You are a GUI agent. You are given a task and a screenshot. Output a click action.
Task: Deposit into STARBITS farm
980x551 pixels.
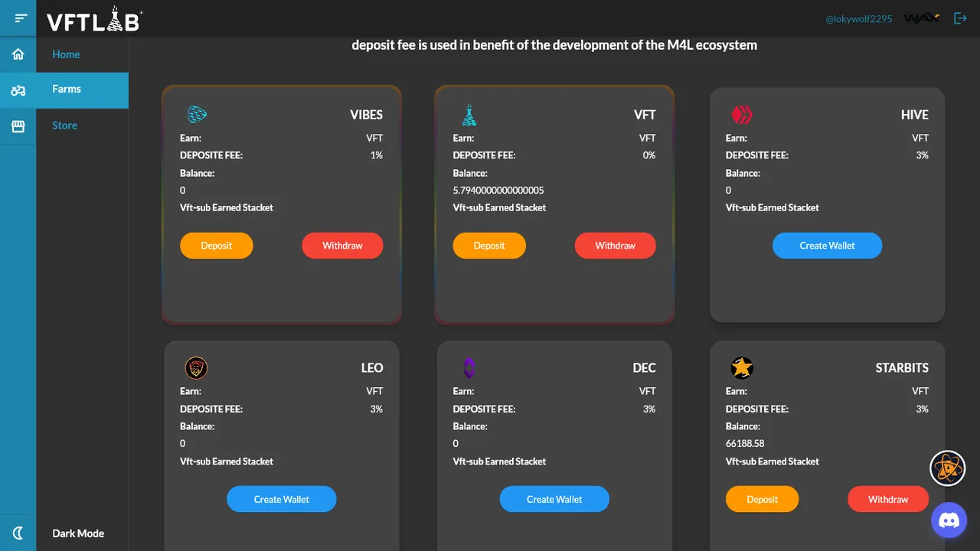pyautogui.click(x=762, y=499)
